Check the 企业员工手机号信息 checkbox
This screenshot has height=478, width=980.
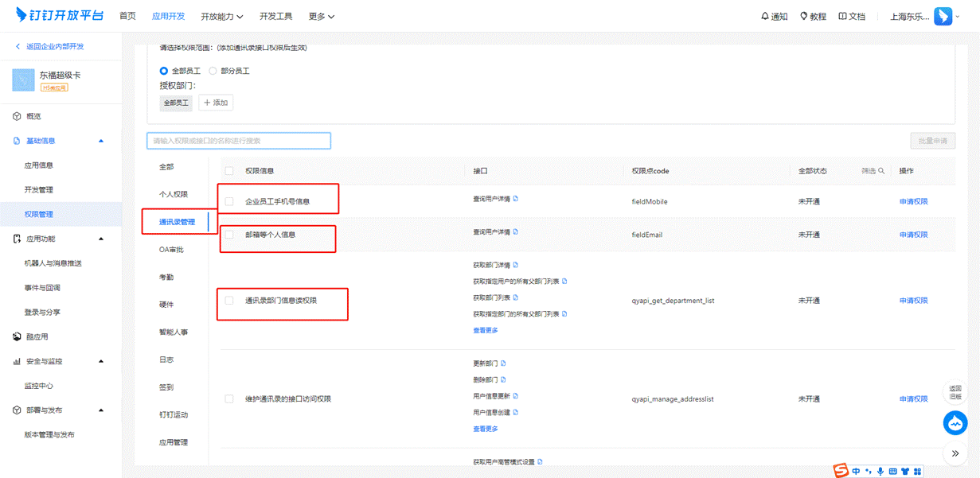pos(229,202)
